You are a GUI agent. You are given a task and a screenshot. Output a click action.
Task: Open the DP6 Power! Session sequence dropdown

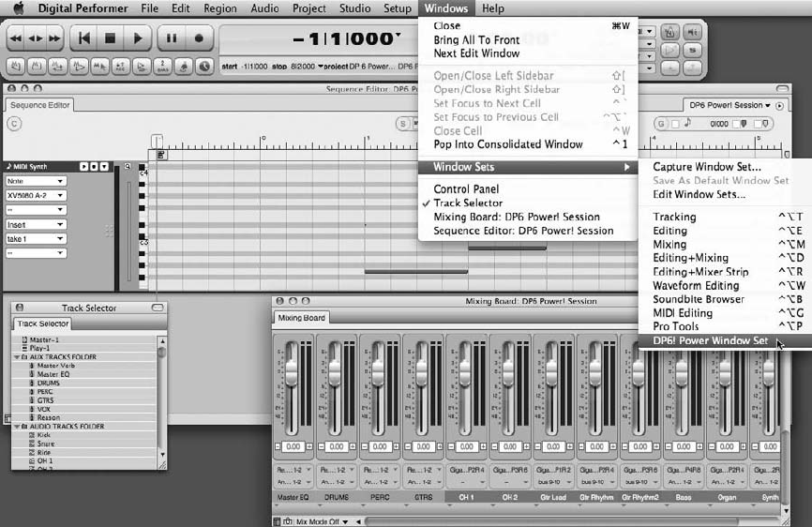[729, 105]
